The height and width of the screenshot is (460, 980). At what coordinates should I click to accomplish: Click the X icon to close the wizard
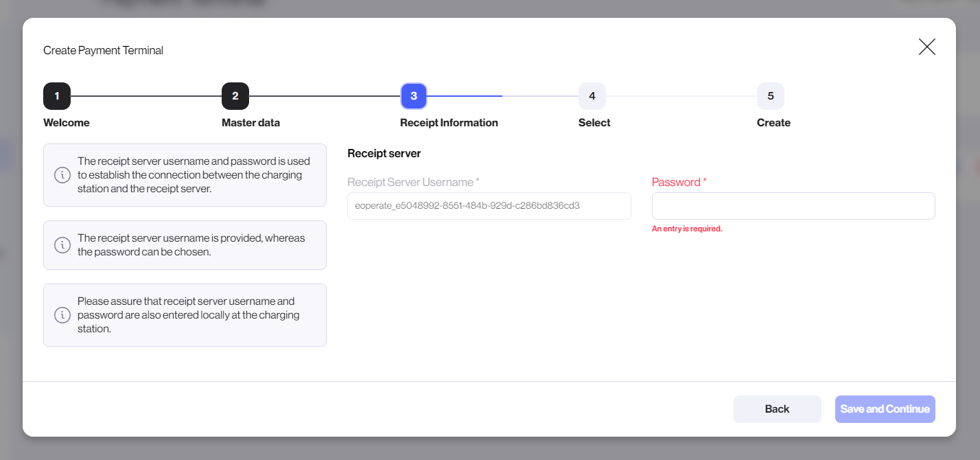tap(927, 47)
